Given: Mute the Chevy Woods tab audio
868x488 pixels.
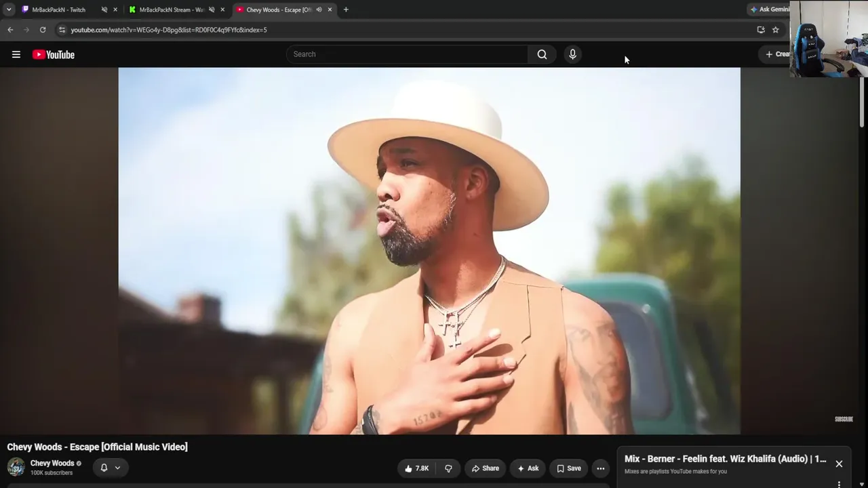Looking at the screenshot, I should pos(319,9).
